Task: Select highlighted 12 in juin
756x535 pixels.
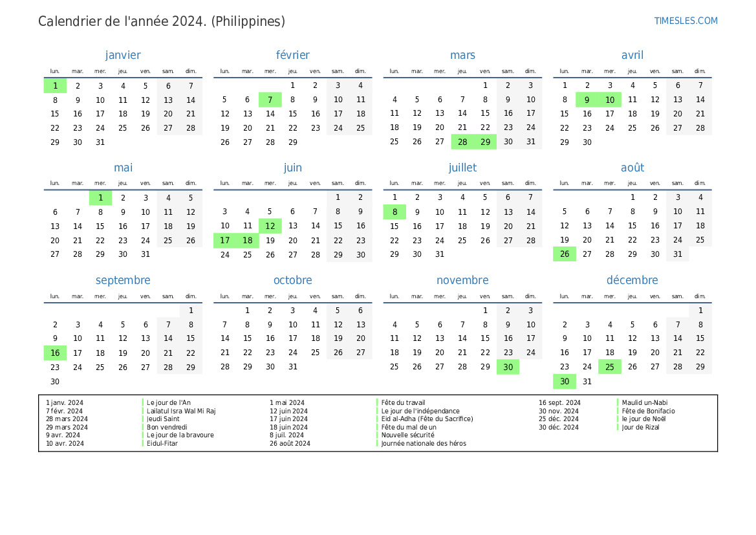Action: coord(270,226)
